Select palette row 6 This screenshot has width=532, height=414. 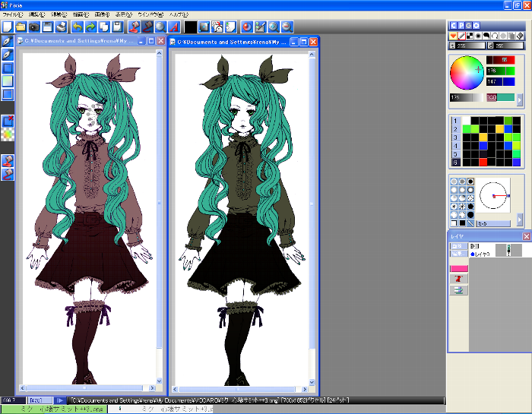455,163
